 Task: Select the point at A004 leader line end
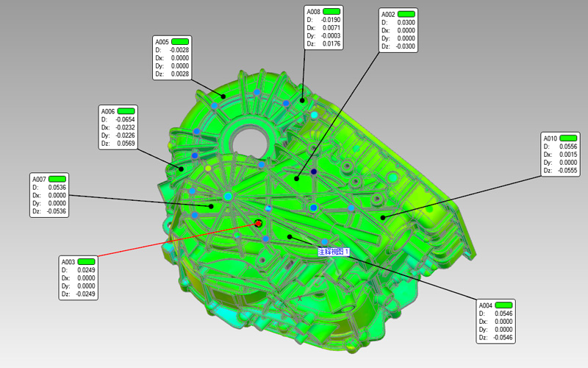(x=290, y=236)
